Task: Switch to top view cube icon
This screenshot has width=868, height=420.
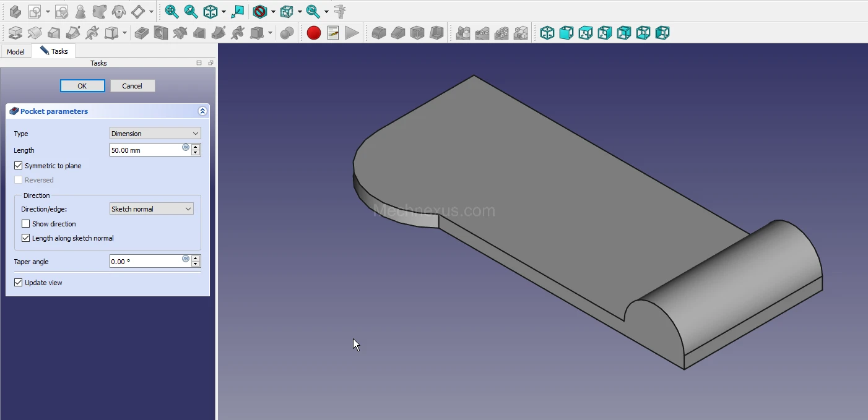Action: (586, 33)
